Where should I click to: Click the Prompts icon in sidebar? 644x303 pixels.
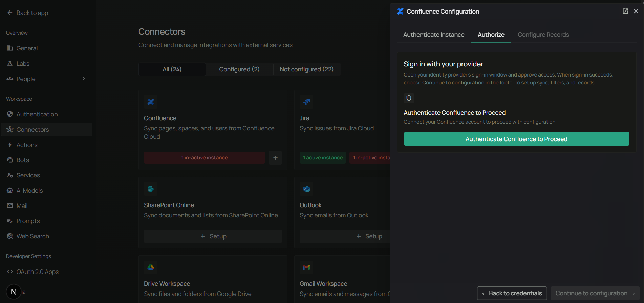click(10, 221)
